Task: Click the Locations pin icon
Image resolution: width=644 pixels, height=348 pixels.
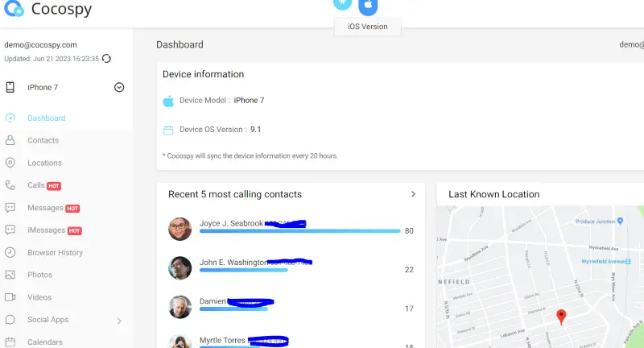Action: (10, 163)
